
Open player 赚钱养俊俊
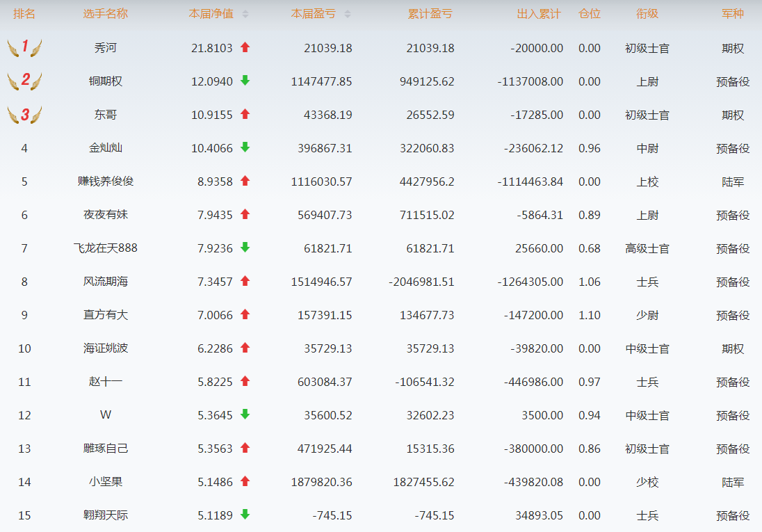click(x=106, y=182)
